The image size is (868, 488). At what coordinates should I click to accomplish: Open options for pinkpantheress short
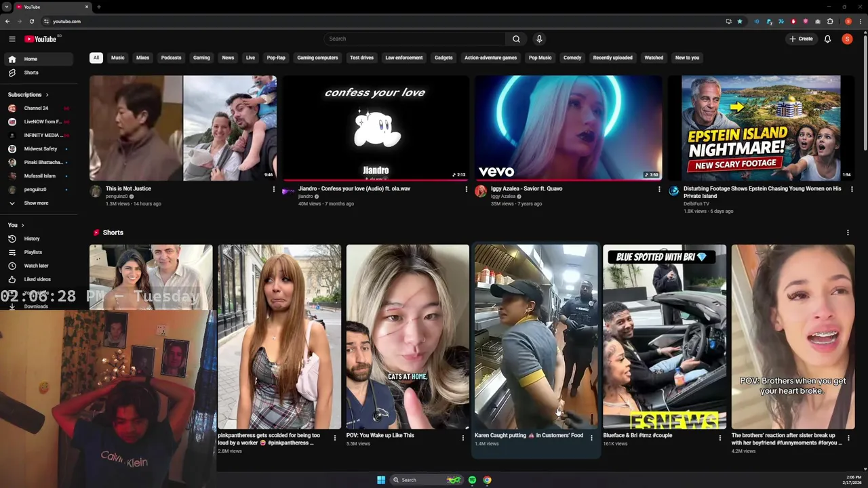click(334, 438)
